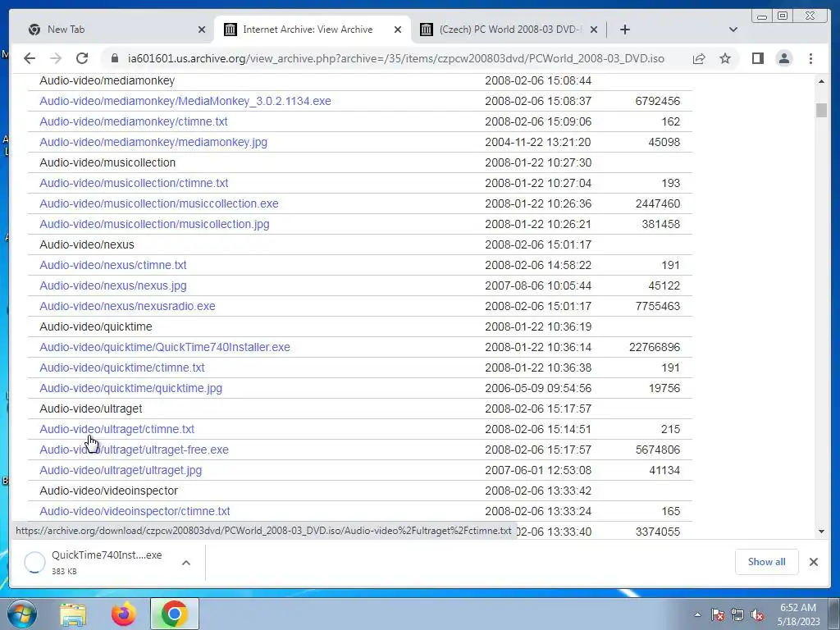Close the Internet Archive: View Archive tab
840x630 pixels.
[398, 30]
